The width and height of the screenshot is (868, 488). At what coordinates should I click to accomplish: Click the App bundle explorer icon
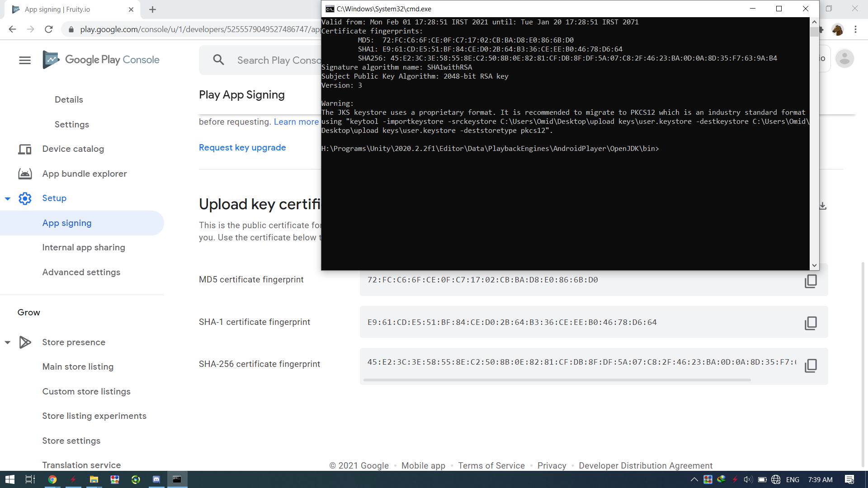pyautogui.click(x=25, y=174)
